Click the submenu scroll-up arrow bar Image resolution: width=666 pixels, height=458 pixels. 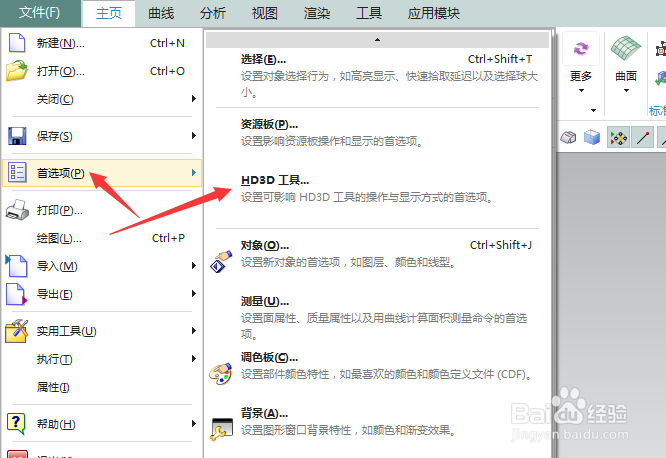click(x=377, y=40)
